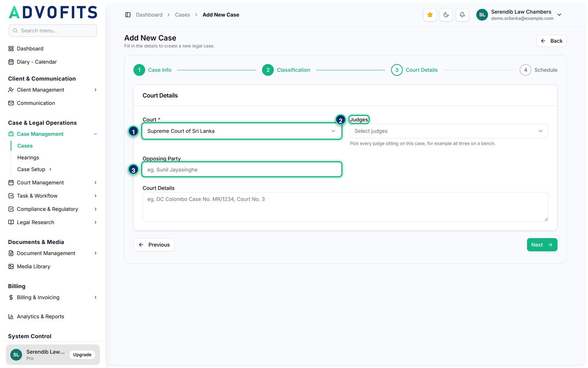This screenshot has width=588, height=368.
Task: Open the Court dropdown
Action: point(242,131)
